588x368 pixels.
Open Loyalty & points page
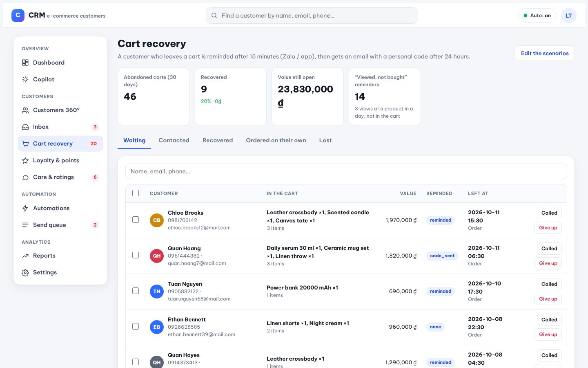60,160
